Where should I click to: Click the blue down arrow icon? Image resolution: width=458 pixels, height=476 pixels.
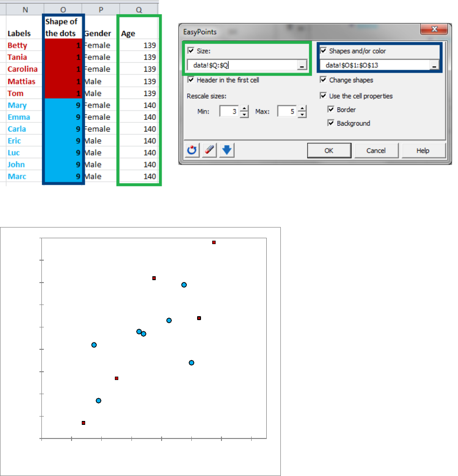tap(227, 150)
